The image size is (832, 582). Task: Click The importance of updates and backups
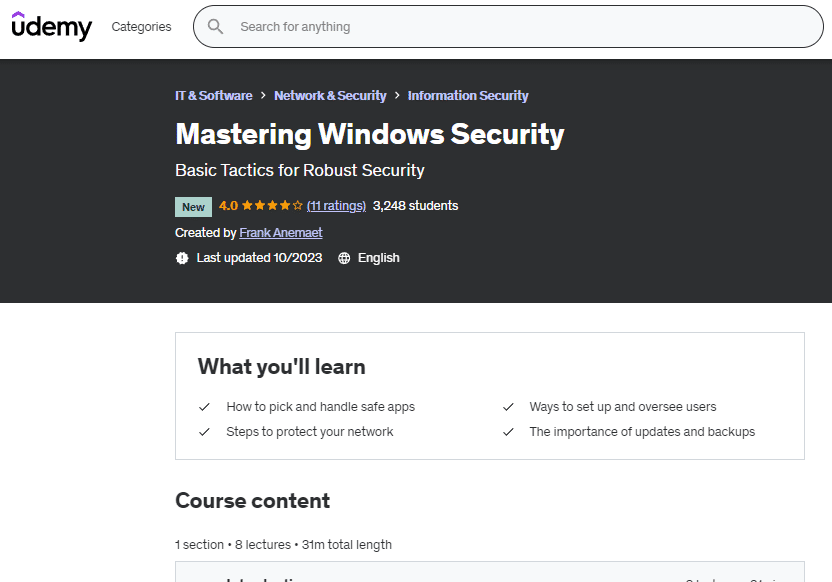coord(642,432)
